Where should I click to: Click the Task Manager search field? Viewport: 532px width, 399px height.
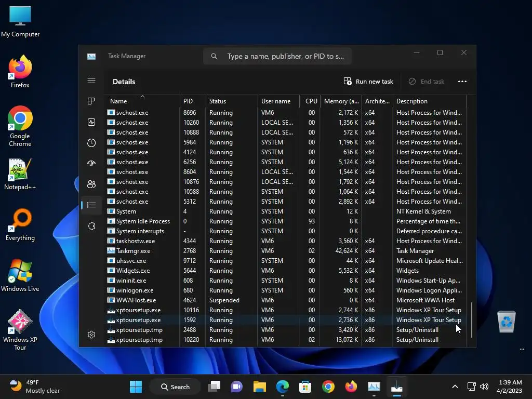(x=277, y=56)
